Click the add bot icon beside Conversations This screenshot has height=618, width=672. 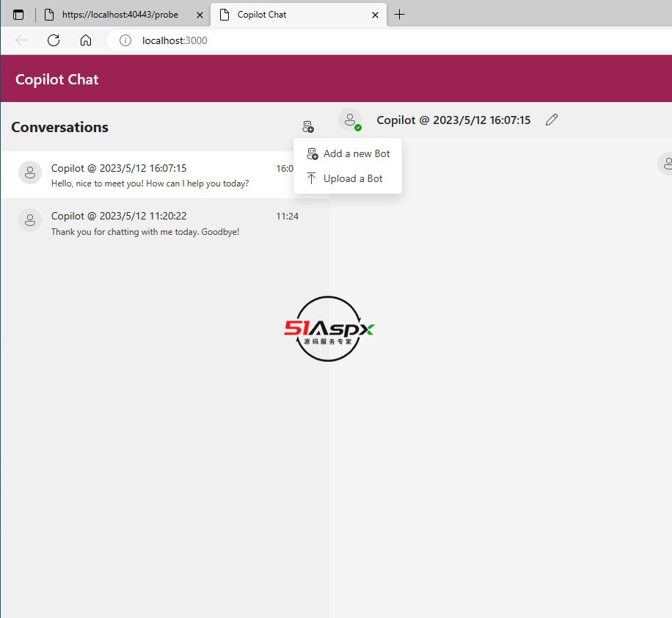pyautogui.click(x=307, y=126)
